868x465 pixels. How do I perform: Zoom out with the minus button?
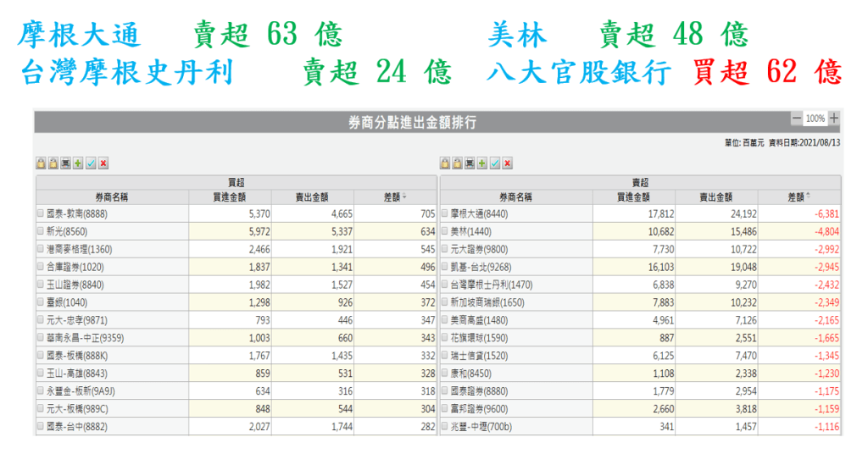click(x=796, y=119)
